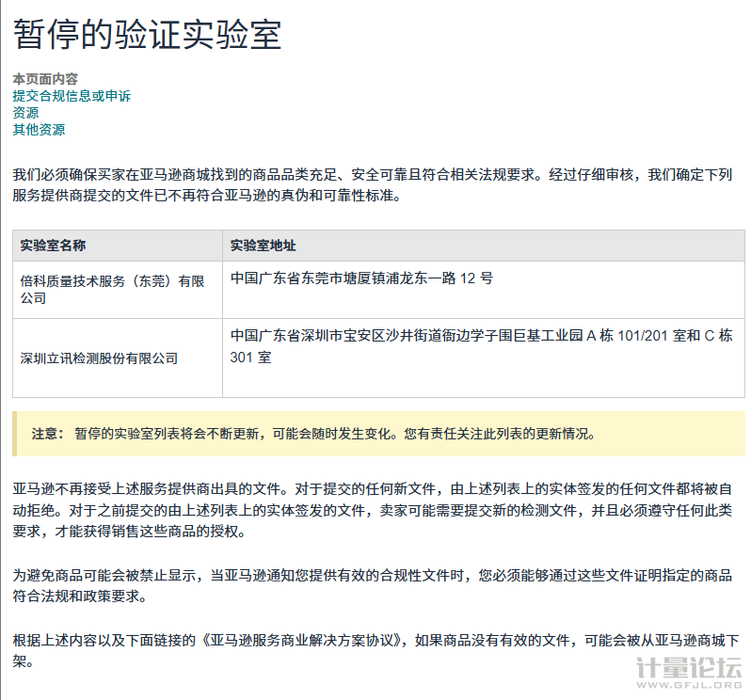Select the 实验室名称 column header
Viewport: 751px width, 700px height.
tap(54, 246)
